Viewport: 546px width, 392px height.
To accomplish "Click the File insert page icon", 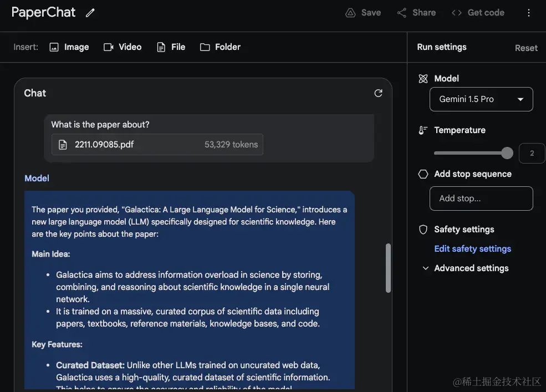I will (x=161, y=47).
